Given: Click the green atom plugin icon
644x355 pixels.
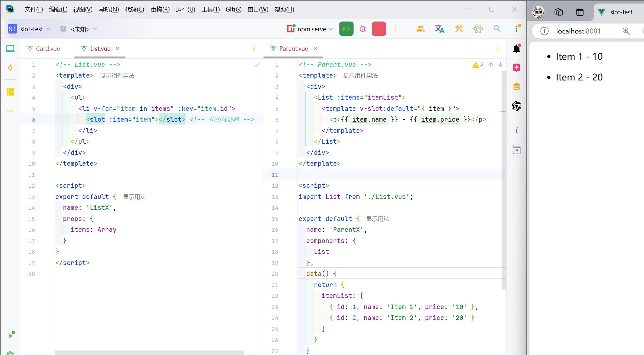Looking at the screenshot, I should (x=478, y=29).
